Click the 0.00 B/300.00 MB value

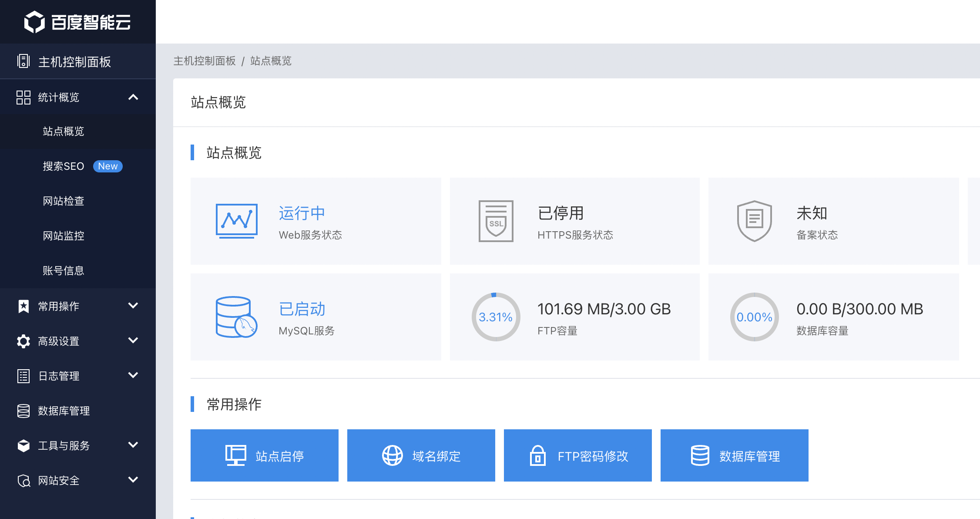[x=860, y=309]
